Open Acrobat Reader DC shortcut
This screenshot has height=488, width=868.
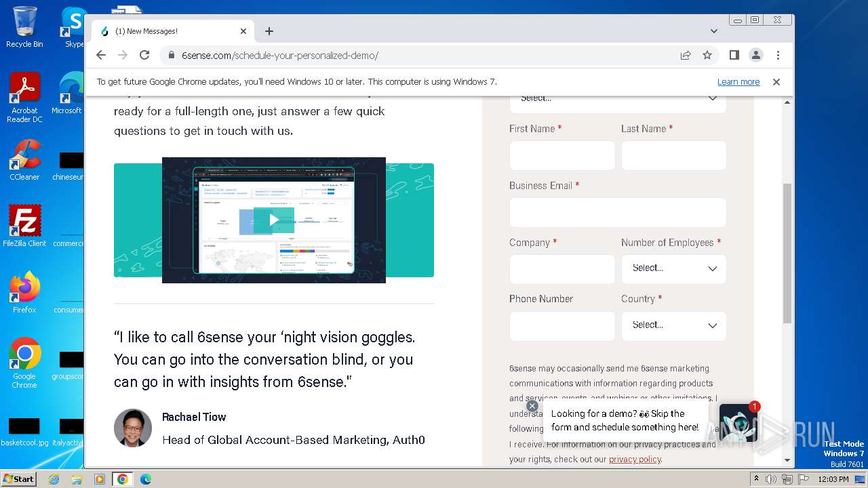pyautogui.click(x=24, y=98)
